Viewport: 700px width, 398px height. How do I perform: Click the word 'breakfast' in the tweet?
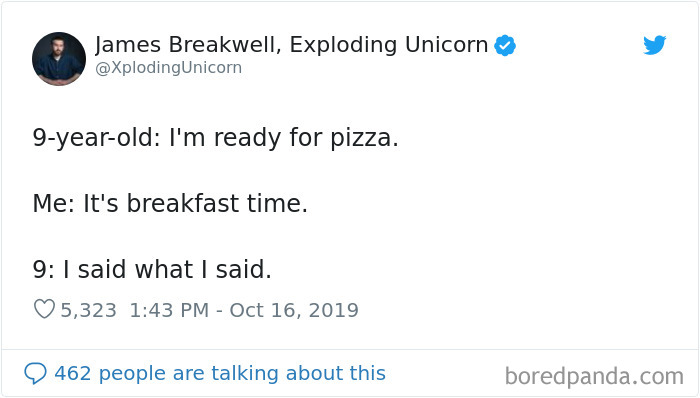click(183, 203)
